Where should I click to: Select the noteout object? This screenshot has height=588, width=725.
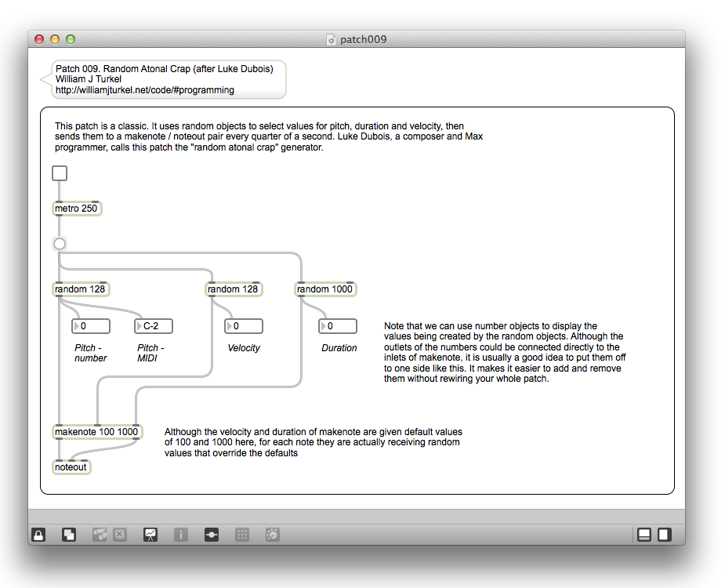pos(71,467)
